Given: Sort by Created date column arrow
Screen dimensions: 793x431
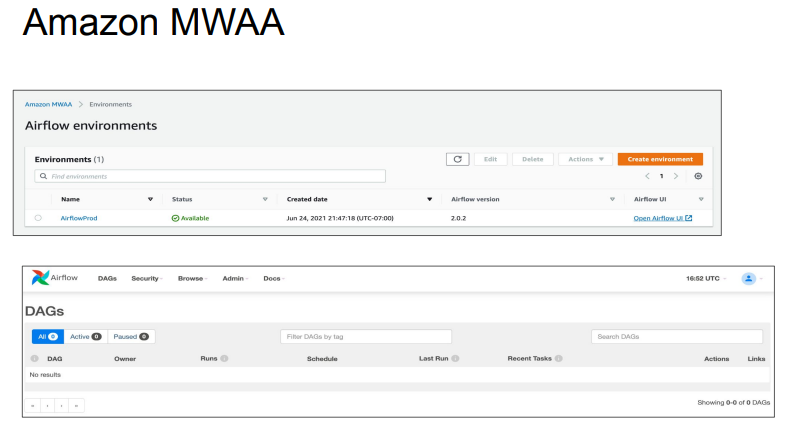Looking at the screenshot, I should click(x=429, y=199).
